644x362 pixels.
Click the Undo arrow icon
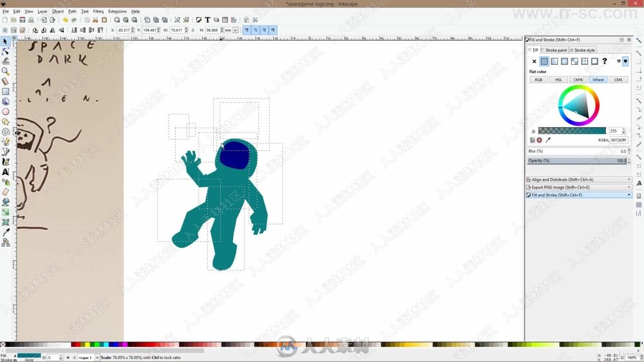(65, 20)
